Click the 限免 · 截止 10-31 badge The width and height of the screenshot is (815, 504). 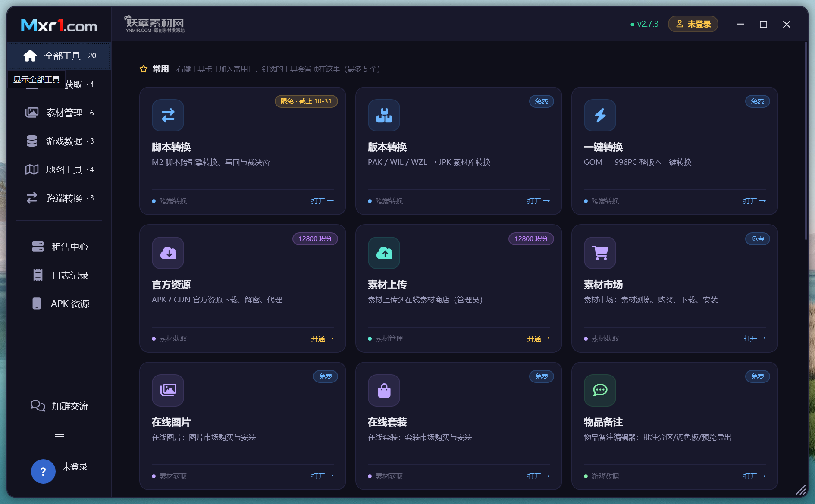point(306,101)
